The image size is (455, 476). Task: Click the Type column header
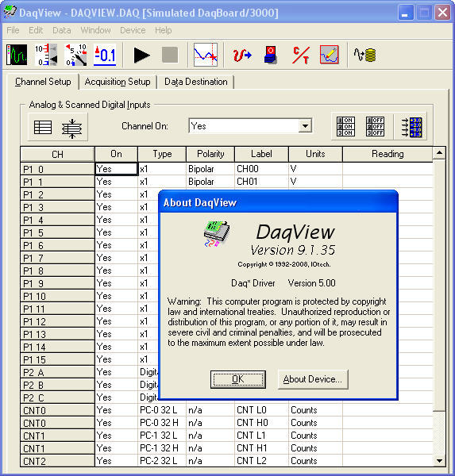(162, 154)
